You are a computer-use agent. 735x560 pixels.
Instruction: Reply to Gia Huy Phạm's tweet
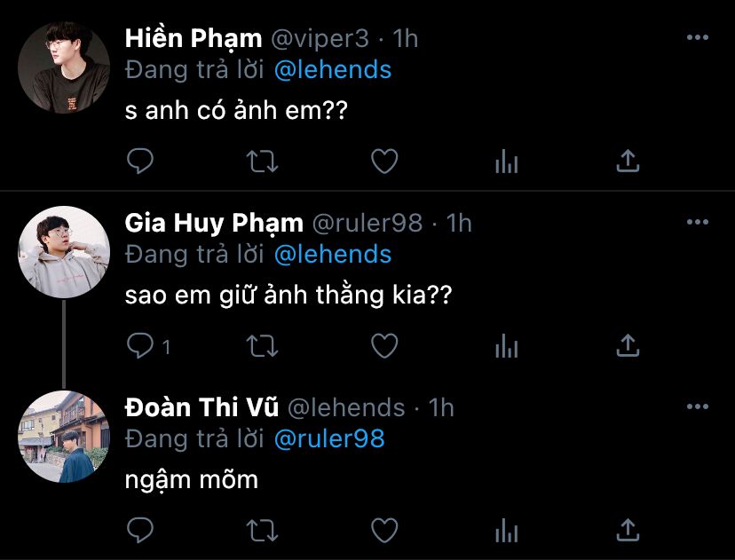coord(142,346)
